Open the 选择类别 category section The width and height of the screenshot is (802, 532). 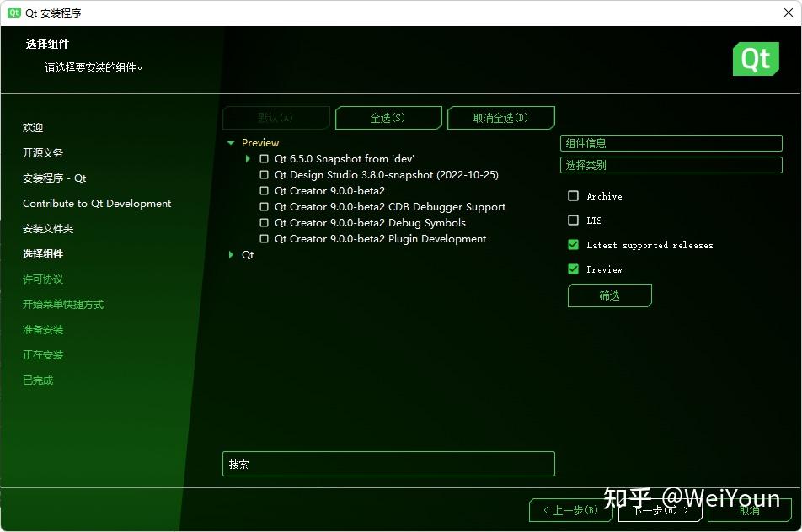tap(671, 165)
